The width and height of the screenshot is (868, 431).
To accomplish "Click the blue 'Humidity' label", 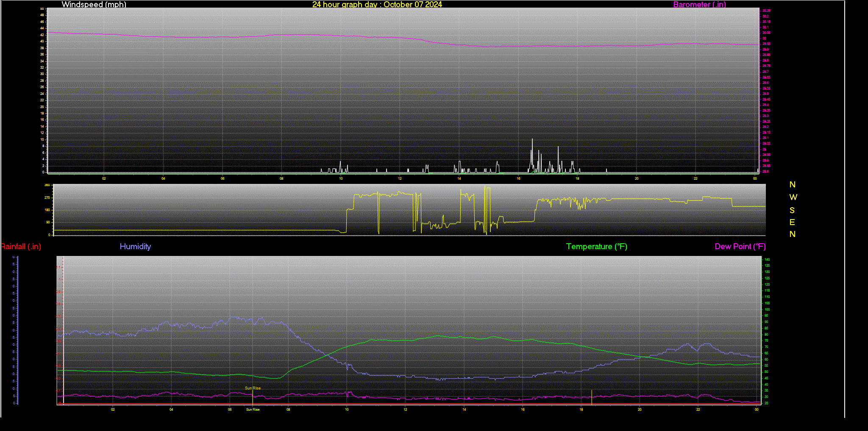I will (135, 246).
